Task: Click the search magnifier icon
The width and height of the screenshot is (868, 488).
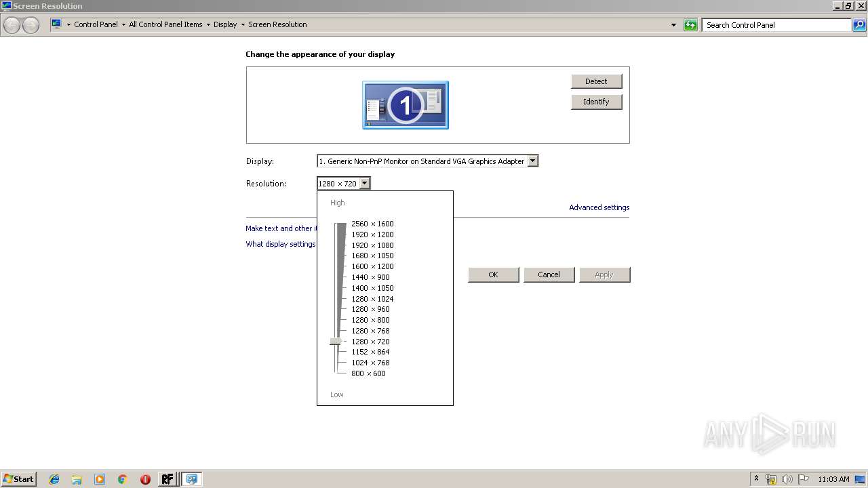Action: [x=859, y=25]
